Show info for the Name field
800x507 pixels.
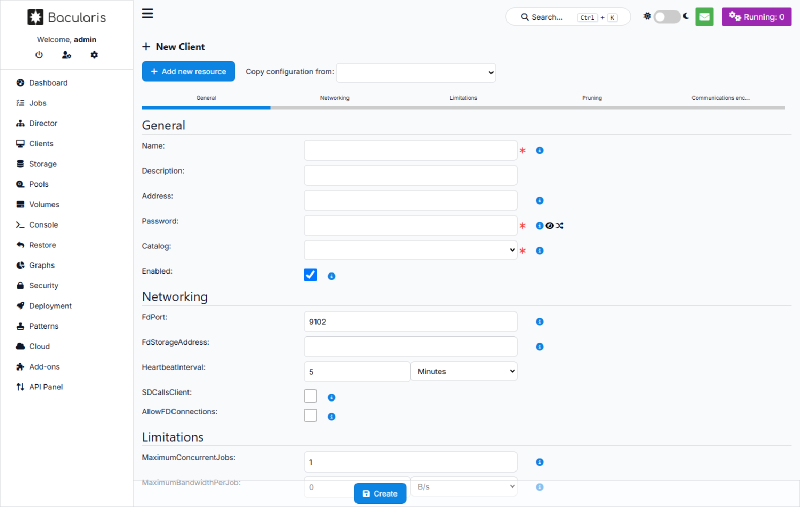(x=539, y=150)
